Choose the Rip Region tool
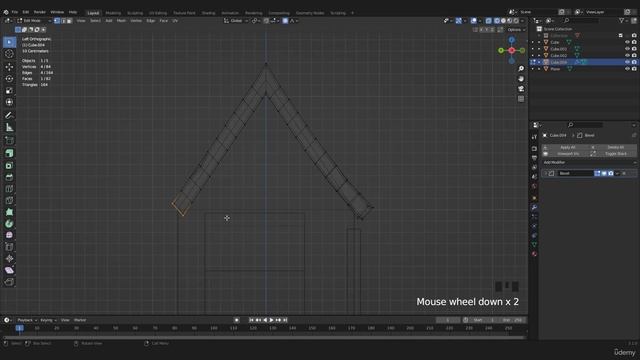Screen dimensions: 640x360 [x=9, y=282]
